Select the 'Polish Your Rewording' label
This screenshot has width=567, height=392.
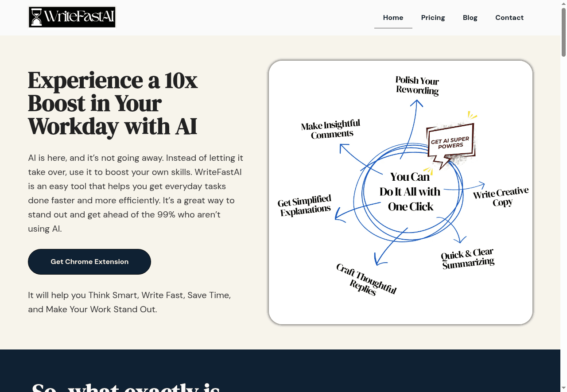pos(417,85)
